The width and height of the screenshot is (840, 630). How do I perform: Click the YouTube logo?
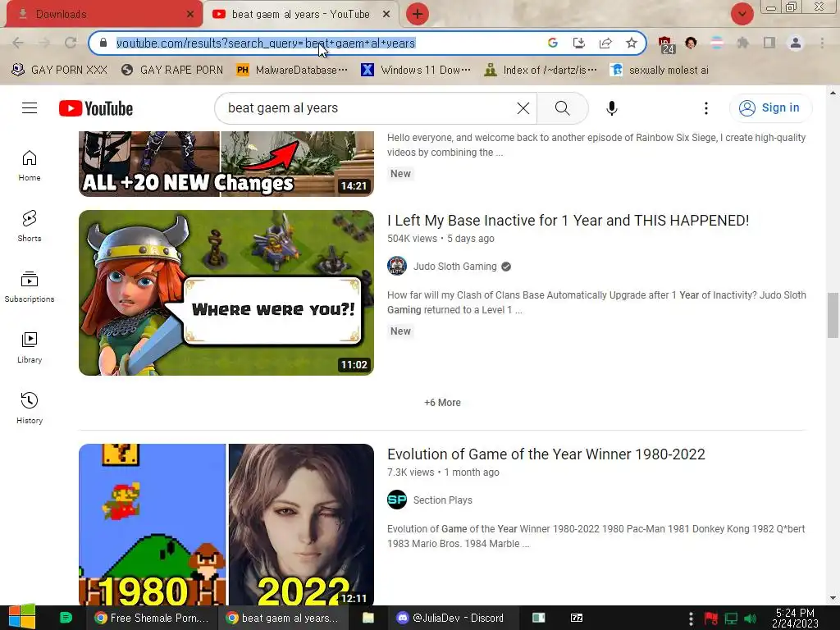(96, 108)
